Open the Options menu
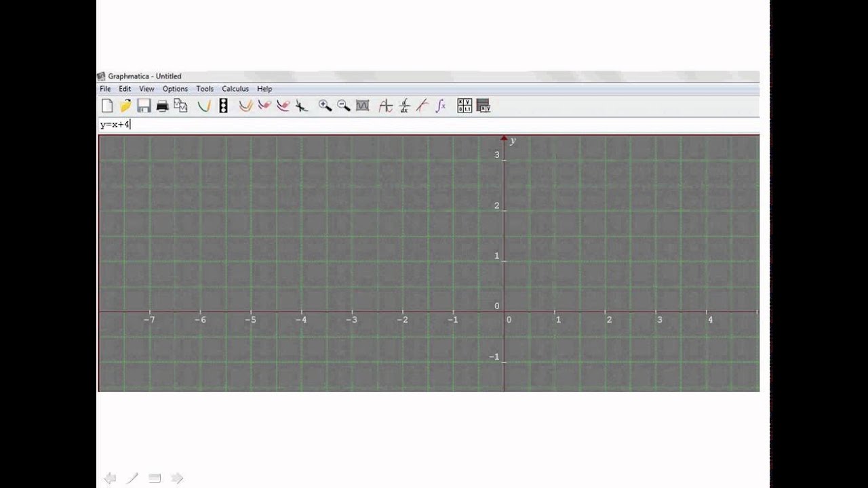The image size is (868, 488). coord(175,89)
